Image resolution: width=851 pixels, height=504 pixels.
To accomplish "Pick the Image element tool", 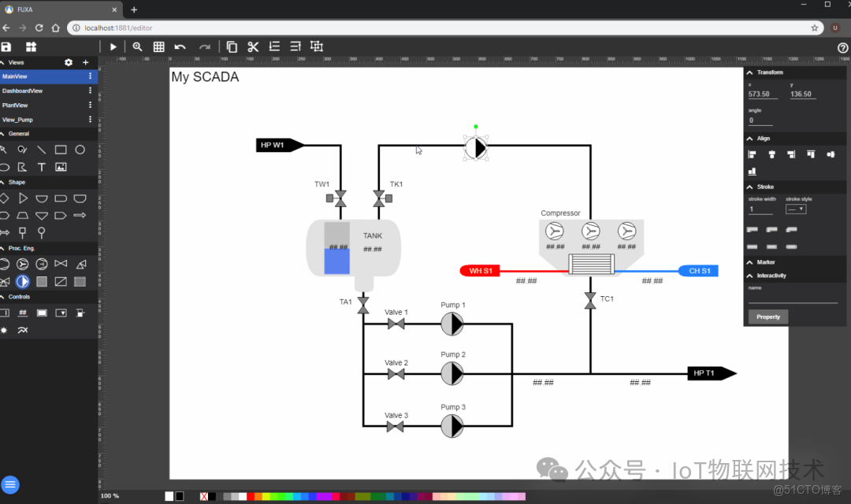I will click(61, 166).
